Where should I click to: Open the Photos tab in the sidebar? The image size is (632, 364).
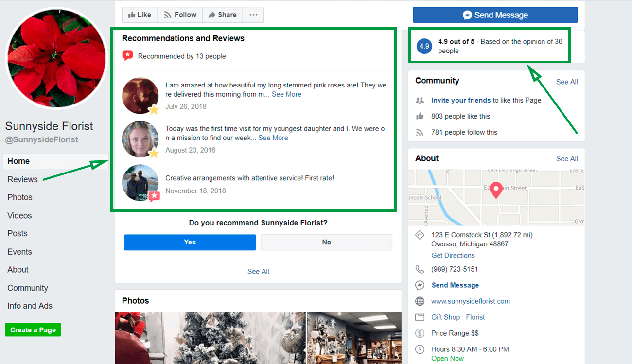tap(20, 197)
